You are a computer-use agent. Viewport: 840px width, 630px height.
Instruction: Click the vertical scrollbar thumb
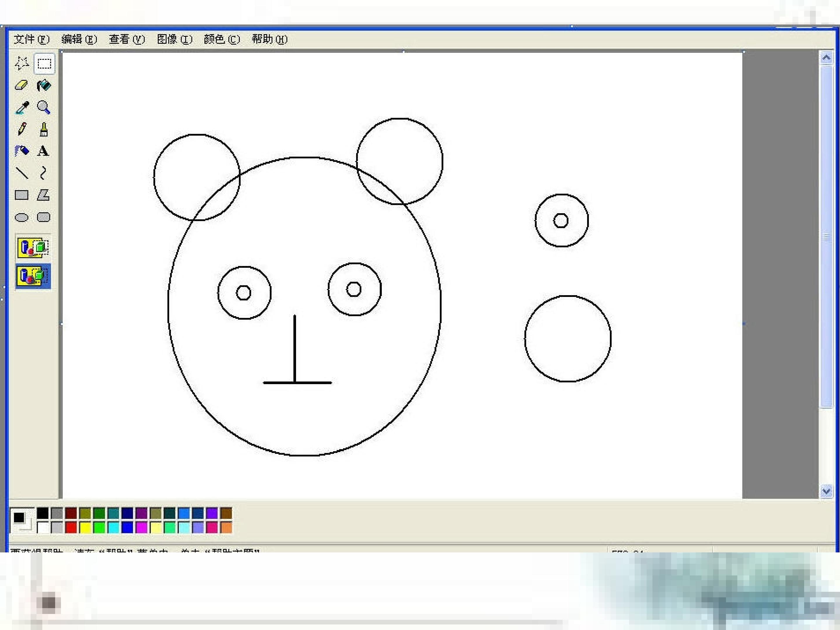[x=826, y=236]
